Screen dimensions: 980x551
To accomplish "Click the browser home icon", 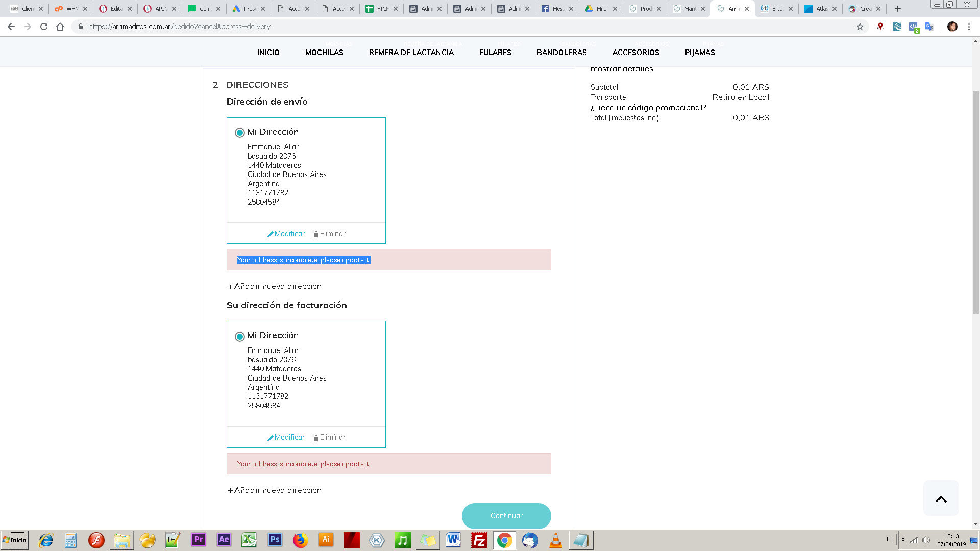I will 60,27.
